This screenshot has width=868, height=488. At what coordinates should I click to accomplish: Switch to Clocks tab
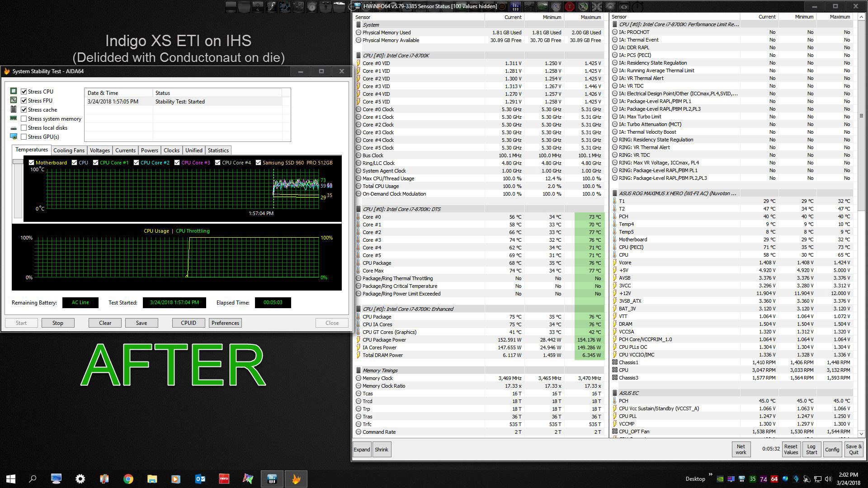pyautogui.click(x=171, y=150)
